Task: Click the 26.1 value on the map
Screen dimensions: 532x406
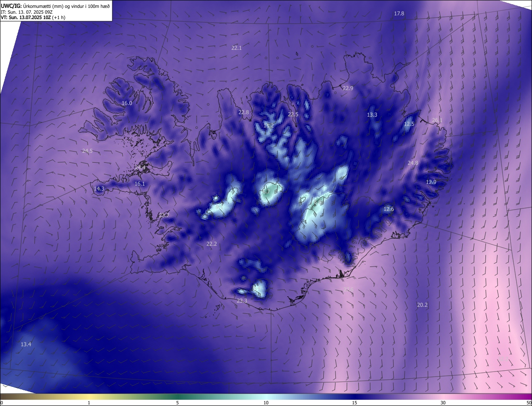Action: [437, 120]
